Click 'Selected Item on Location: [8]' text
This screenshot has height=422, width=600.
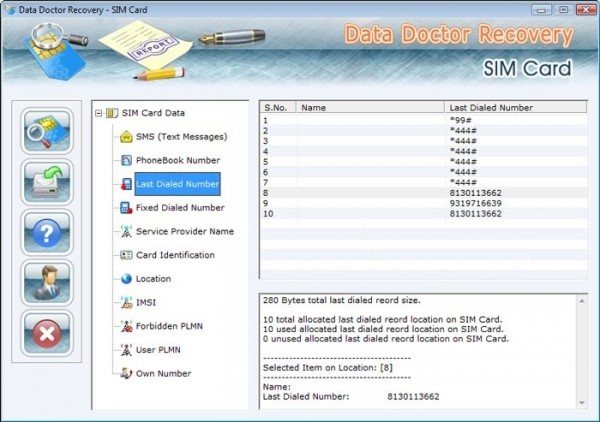click(x=328, y=368)
